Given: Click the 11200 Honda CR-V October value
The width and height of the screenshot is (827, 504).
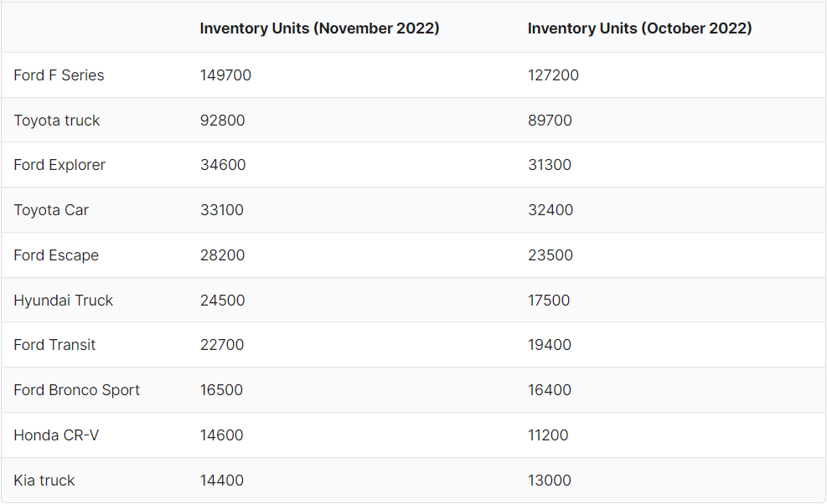Looking at the screenshot, I should [549, 435].
